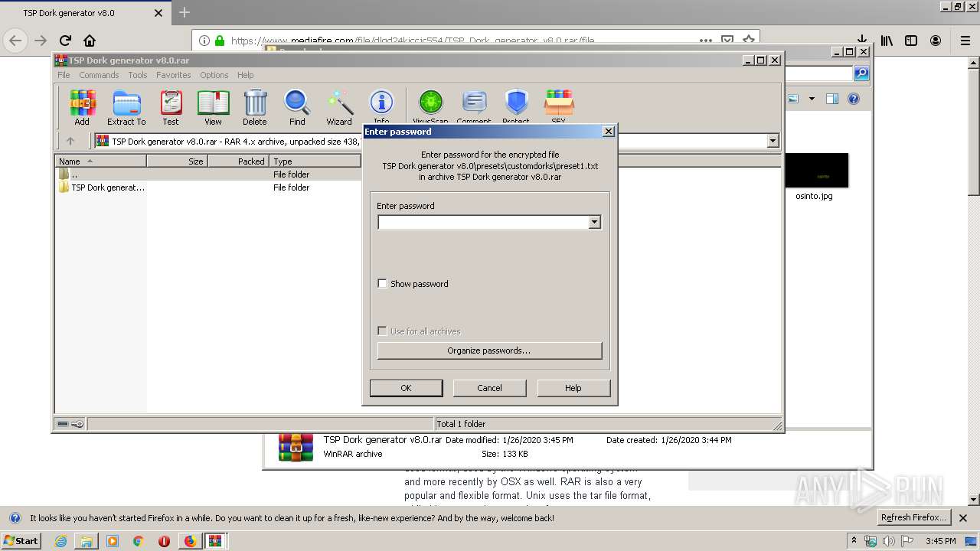Sort by Type column header
This screenshot has height=551, width=980.
[315, 161]
